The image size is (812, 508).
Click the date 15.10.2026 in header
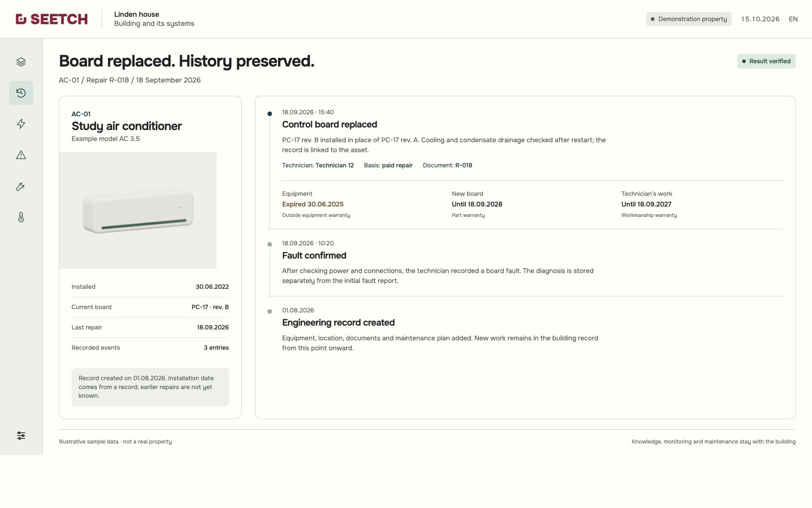760,19
